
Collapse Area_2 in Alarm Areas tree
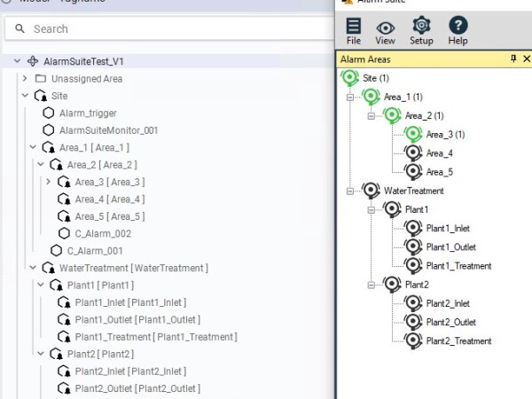(372, 116)
